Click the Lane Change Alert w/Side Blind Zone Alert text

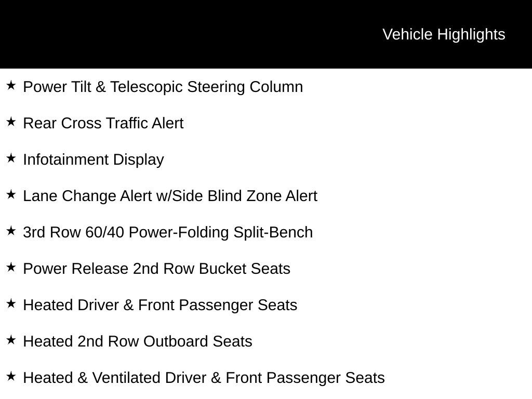[170, 196]
